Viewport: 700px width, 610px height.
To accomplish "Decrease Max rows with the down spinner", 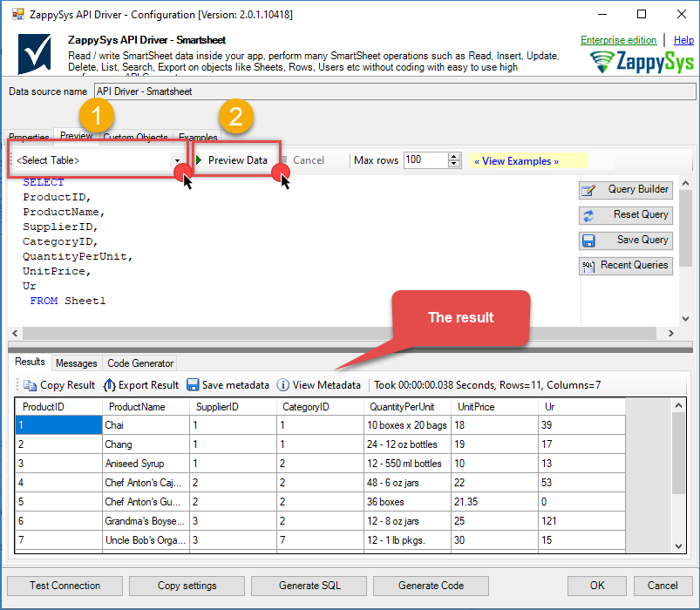I will point(454,163).
